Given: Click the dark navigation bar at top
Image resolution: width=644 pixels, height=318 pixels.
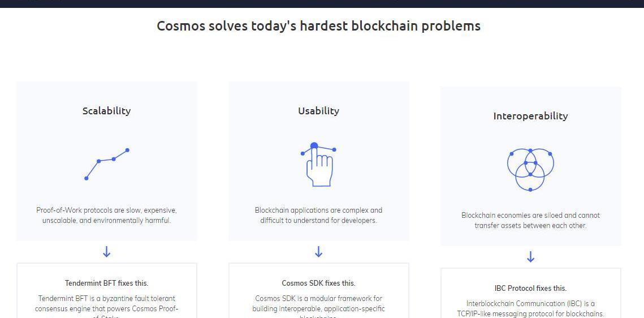Looking at the screenshot, I should [x=322, y=3].
